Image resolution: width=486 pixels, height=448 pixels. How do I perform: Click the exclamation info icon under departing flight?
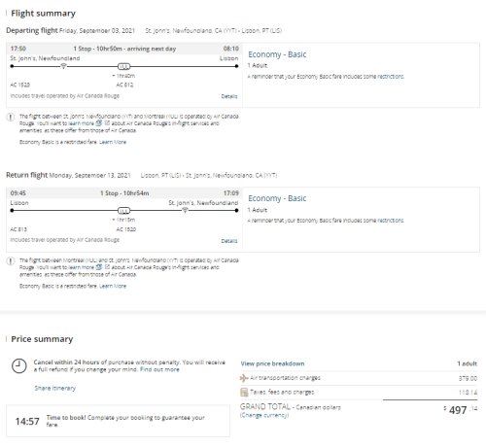tap(11, 117)
